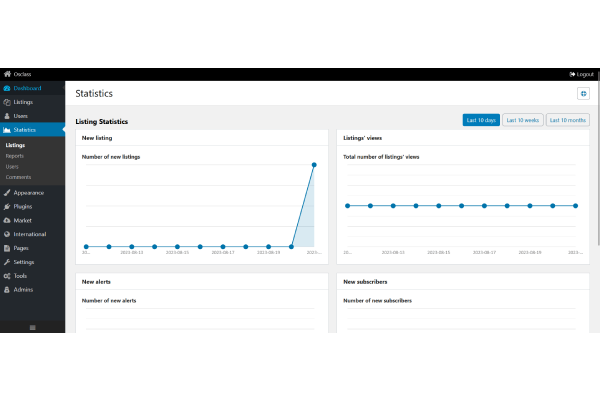Click the Osclass home icon
The height and width of the screenshot is (400, 600).
(x=7, y=74)
